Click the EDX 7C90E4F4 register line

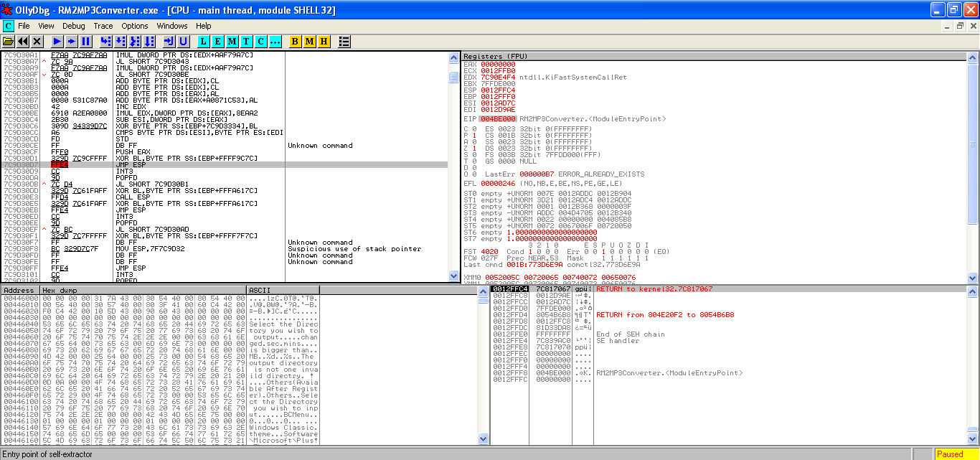[x=545, y=78]
